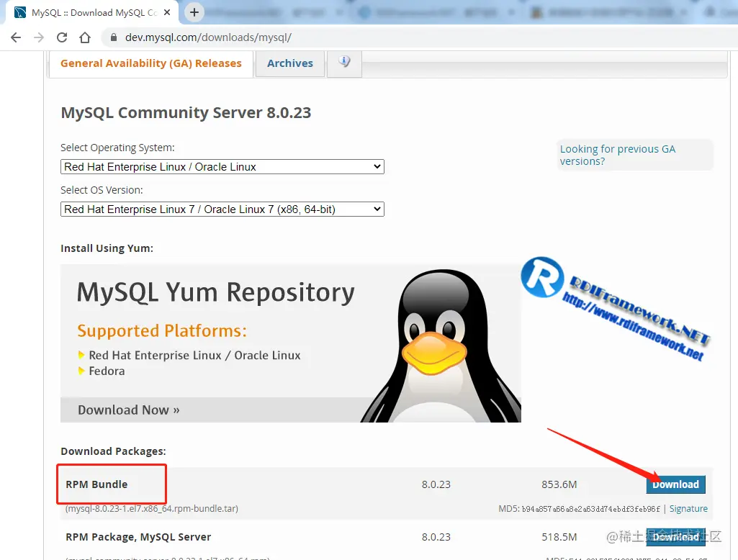Click Download Now in Yum banner
The height and width of the screenshot is (560, 738).
click(128, 410)
